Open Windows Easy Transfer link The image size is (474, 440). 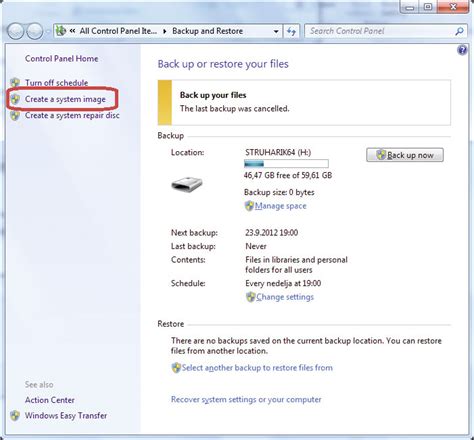pos(66,416)
